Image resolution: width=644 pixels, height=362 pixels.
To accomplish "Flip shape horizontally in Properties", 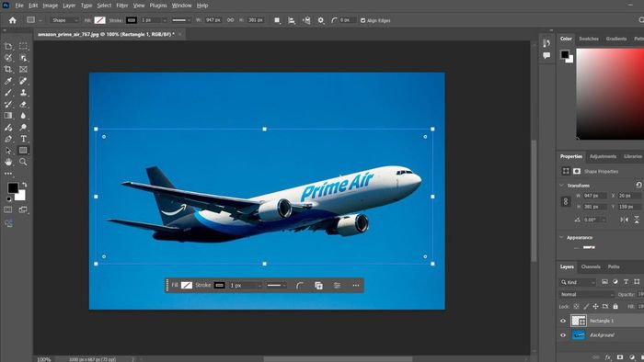I will point(625,220).
